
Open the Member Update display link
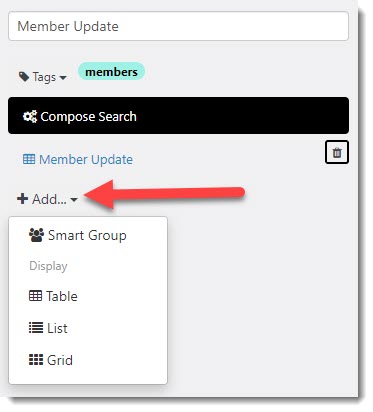click(x=78, y=159)
